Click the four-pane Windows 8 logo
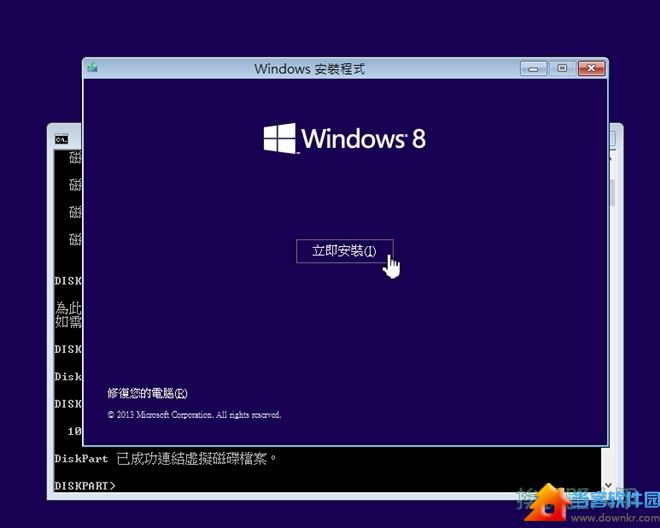The image size is (660, 528). [x=279, y=138]
